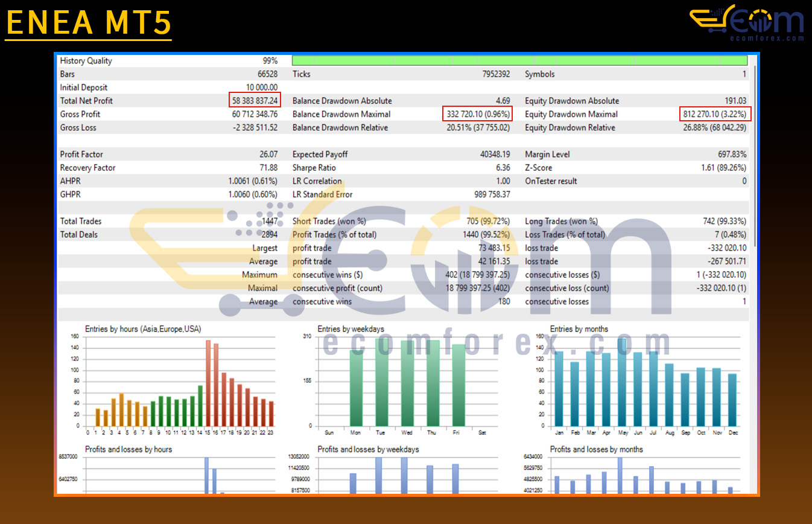The height and width of the screenshot is (524, 812).
Task: Click average profit trade value 42 161.35
Action: tap(494, 261)
